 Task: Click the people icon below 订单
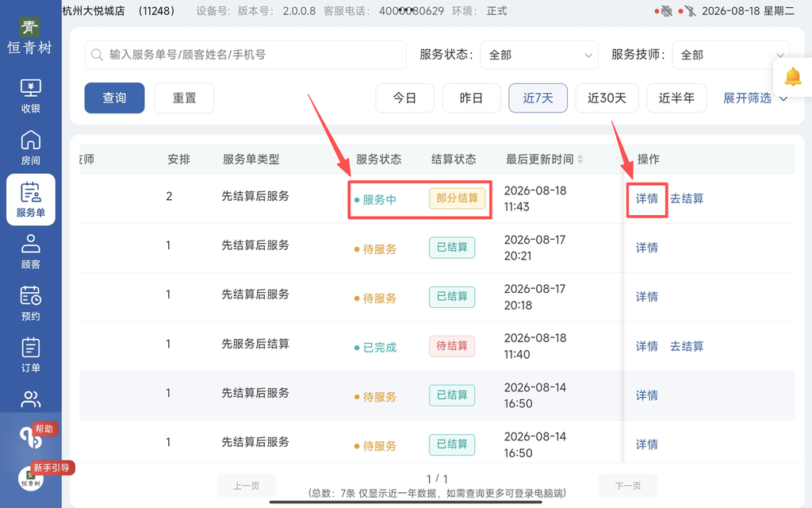(x=31, y=399)
